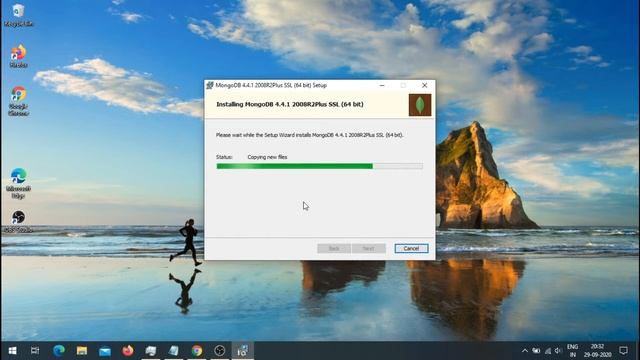This screenshot has width=640, height=360.
Task: Launch Microsoft Edge from the taskbar
Action: [x=59, y=351]
